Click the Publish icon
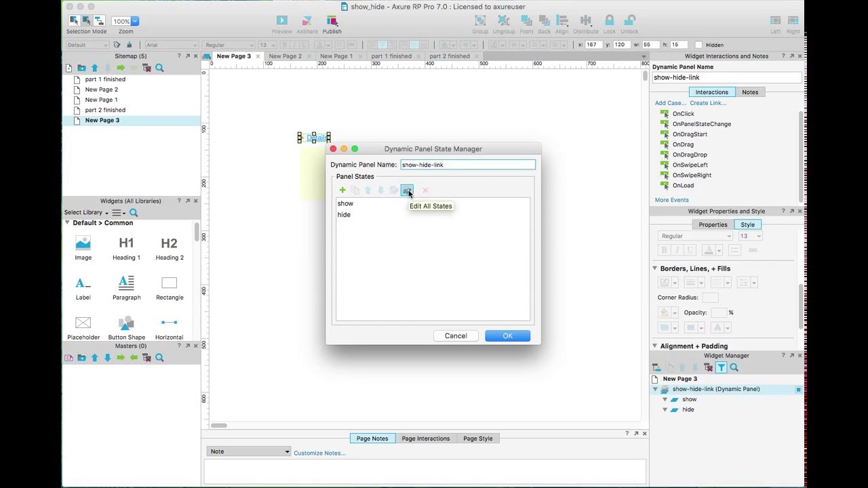Image resolution: width=868 pixels, height=488 pixels. 332,20
